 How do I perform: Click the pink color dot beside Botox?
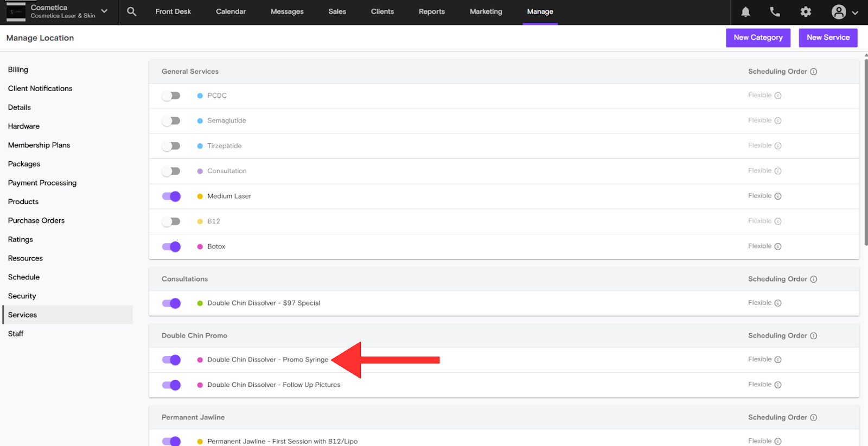(200, 246)
